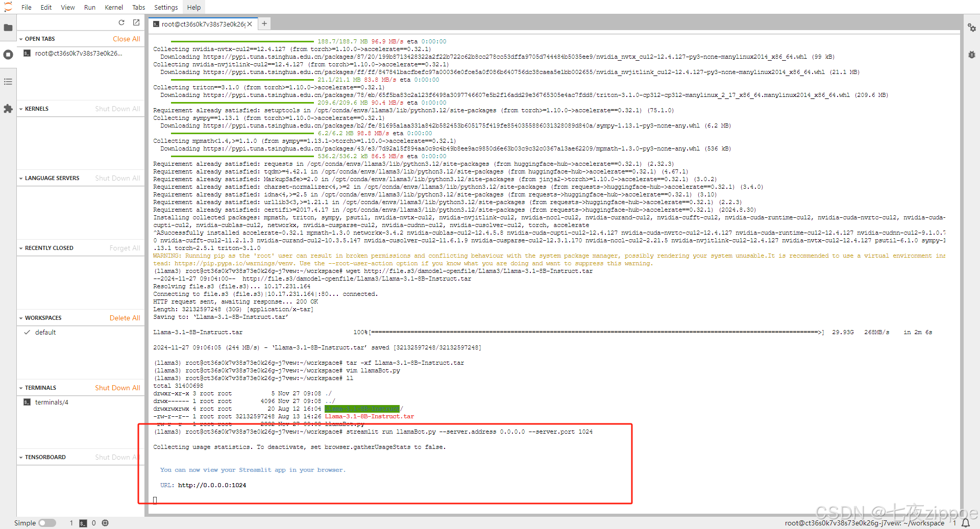The height and width of the screenshot is (529, 980).
Task: Open the Kernel menu
Action: (114, 7)
